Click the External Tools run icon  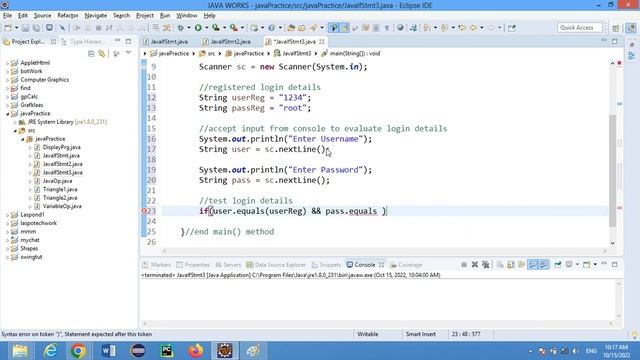pos(233,28)
